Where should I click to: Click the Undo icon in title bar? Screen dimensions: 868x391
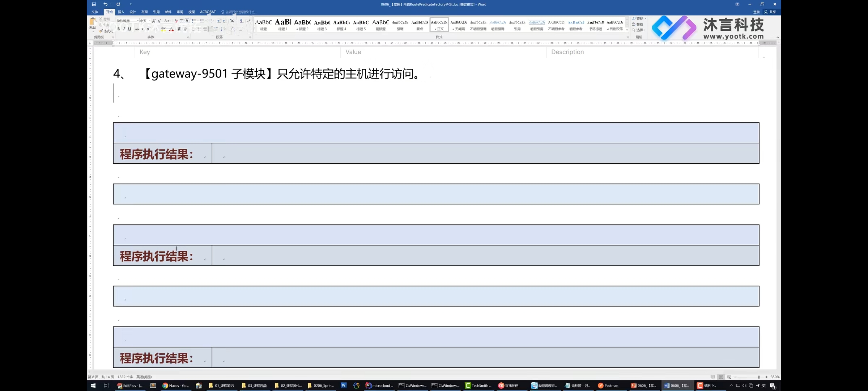[105, 4]
